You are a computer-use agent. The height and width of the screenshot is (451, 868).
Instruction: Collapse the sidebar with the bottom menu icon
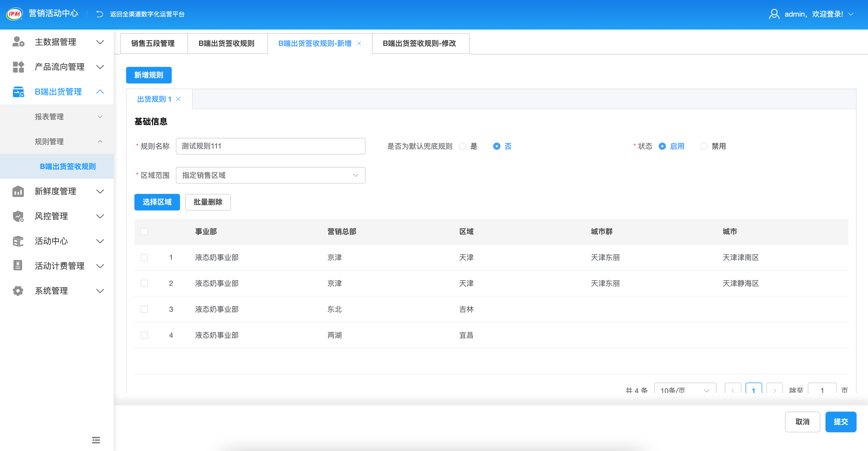tap(96, 440)
